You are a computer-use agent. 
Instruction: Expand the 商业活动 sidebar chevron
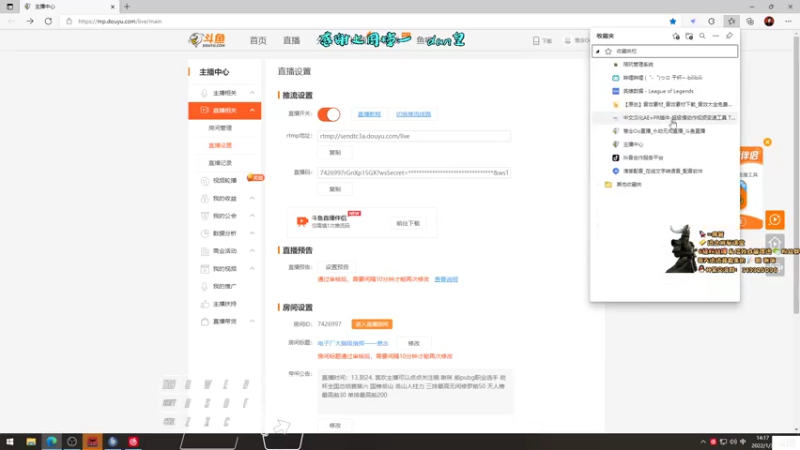(252, 251)
